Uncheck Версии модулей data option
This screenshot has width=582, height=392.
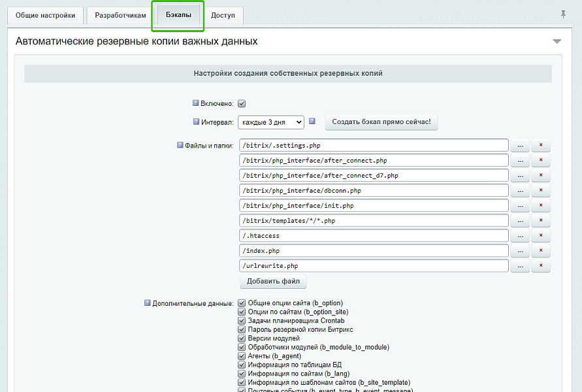point(242,339)
